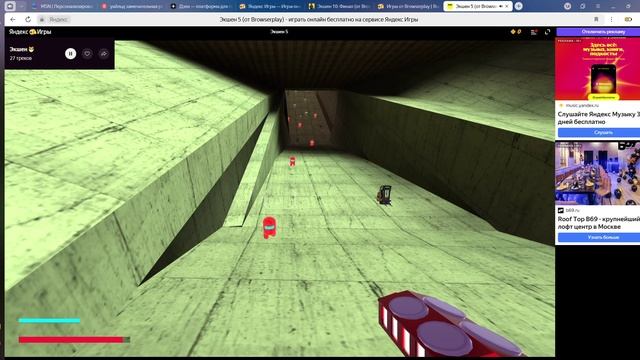Screen dimensions: 640x360
Task: Click the 'Слушать' ad button
Action: (599, 133)
